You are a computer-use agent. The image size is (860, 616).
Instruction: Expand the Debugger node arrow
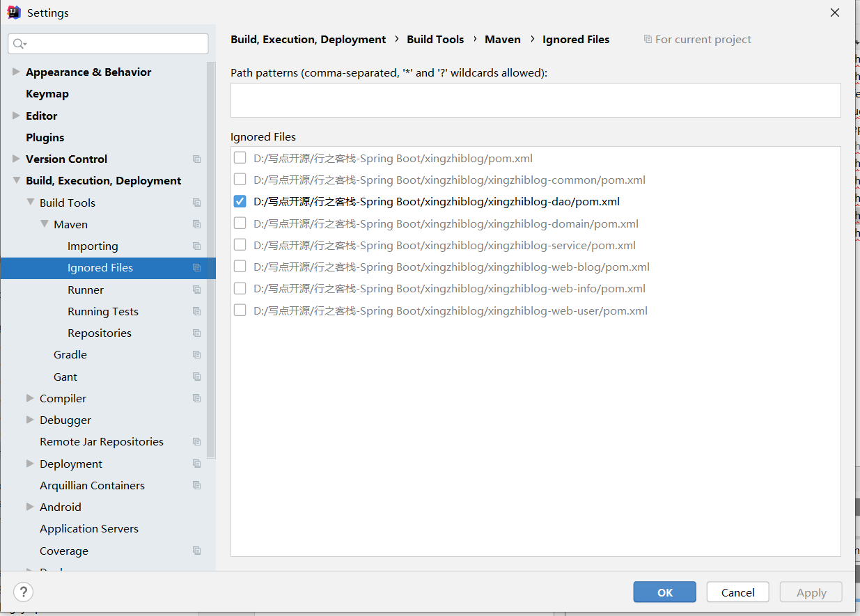pos(30,420)
